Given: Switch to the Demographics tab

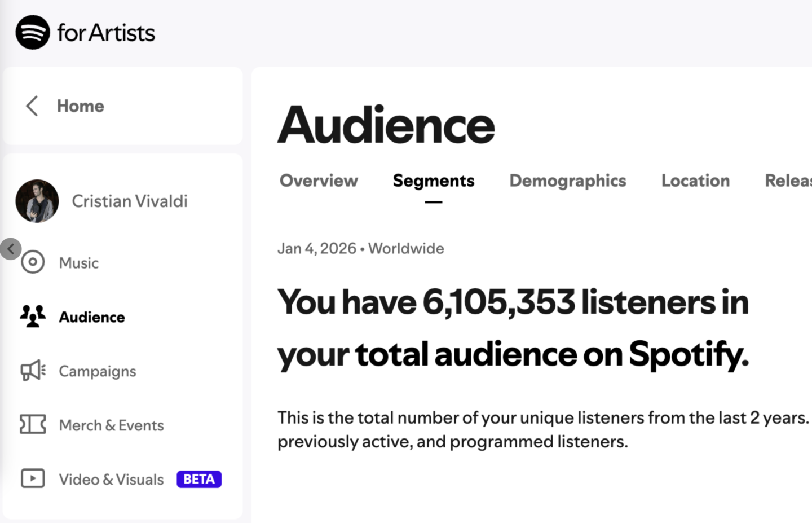Looking at the screenshot, I should 568,181.
